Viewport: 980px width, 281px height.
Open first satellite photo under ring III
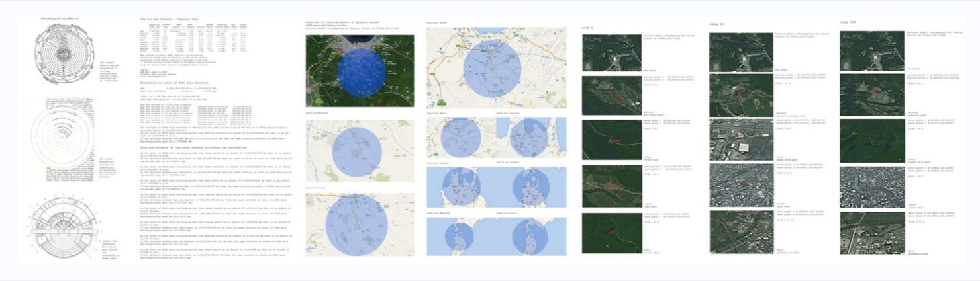(x=872, y=50)
